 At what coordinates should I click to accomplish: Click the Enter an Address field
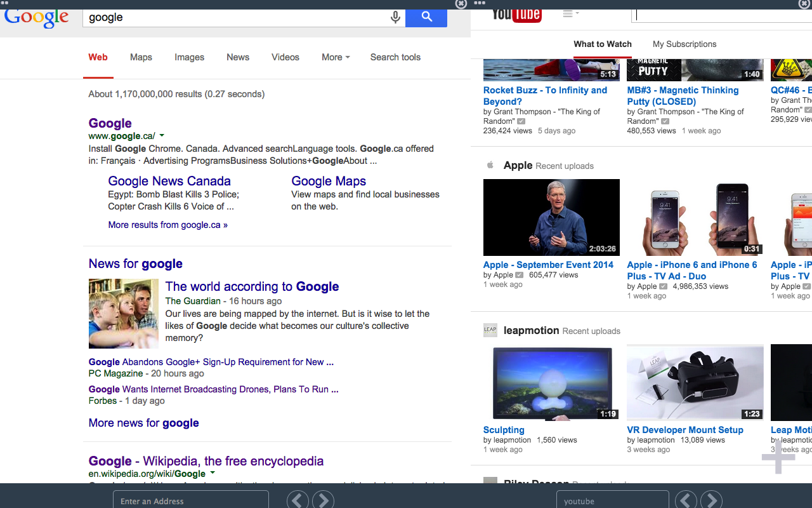[191, 500]
